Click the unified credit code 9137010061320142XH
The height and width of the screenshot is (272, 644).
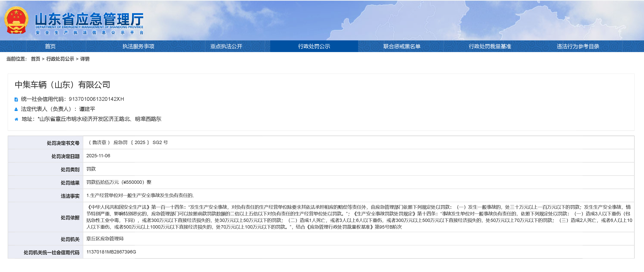[96, 99]
